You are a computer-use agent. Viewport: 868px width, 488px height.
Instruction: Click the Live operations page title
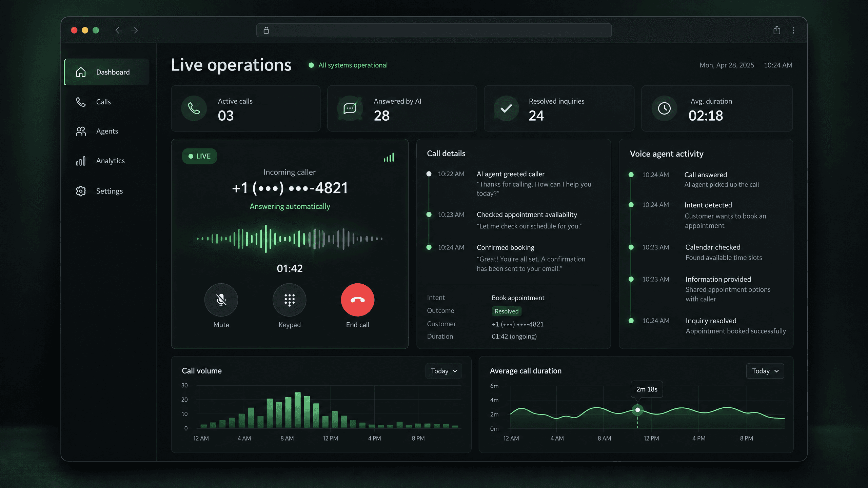pyautogui.click(x=231, y=65)
